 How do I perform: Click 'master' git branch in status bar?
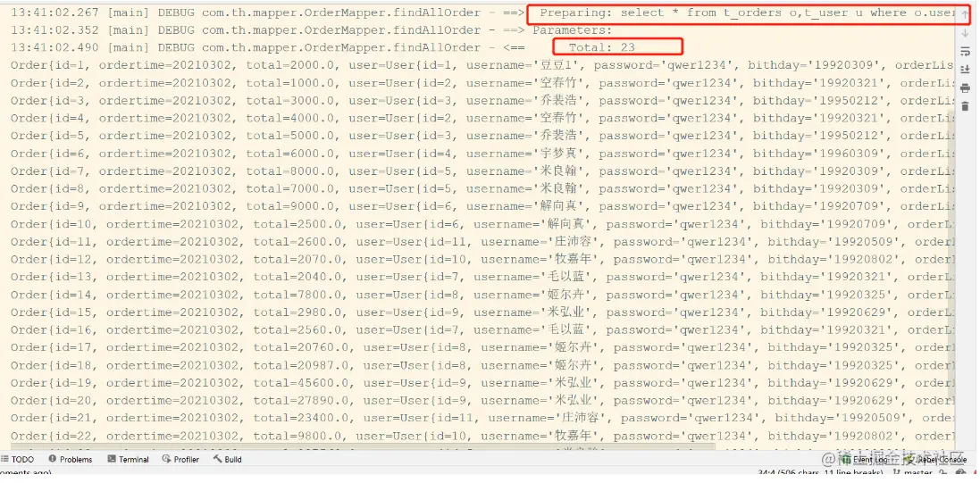tap(918, 472)
